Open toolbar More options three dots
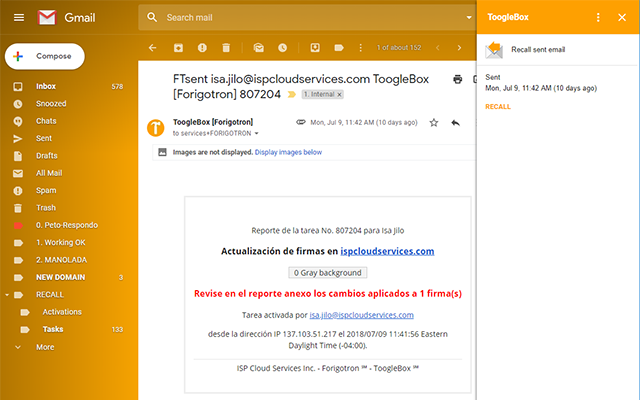 [360, 48]
